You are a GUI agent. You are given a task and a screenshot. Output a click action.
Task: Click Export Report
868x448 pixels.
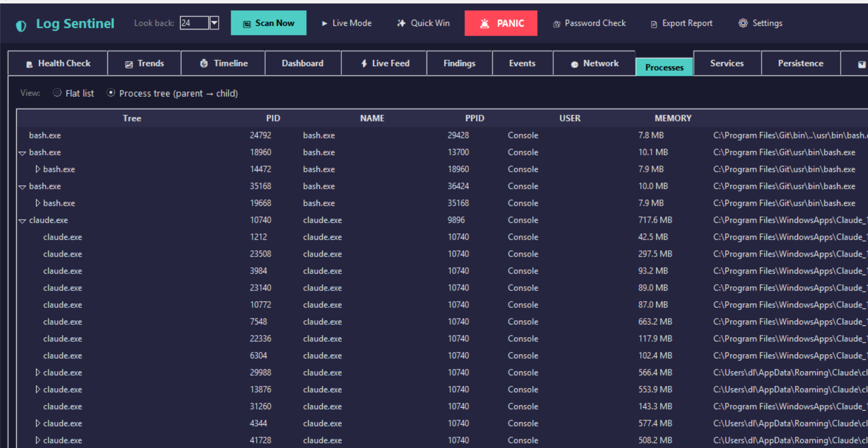[682, 23]
